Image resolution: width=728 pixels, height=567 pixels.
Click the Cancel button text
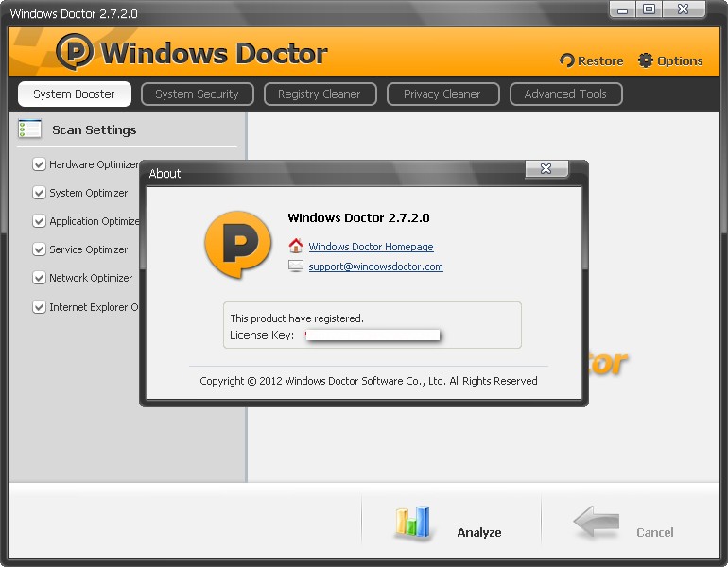(654, 532)
